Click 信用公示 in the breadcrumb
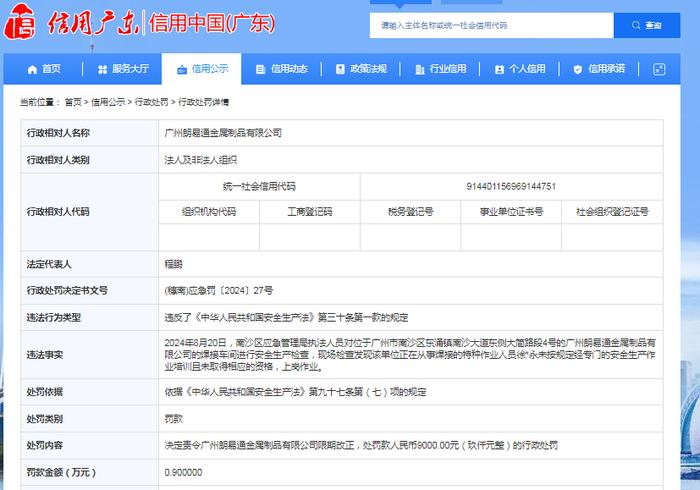The image size is (700, 490). click(108, 102)
